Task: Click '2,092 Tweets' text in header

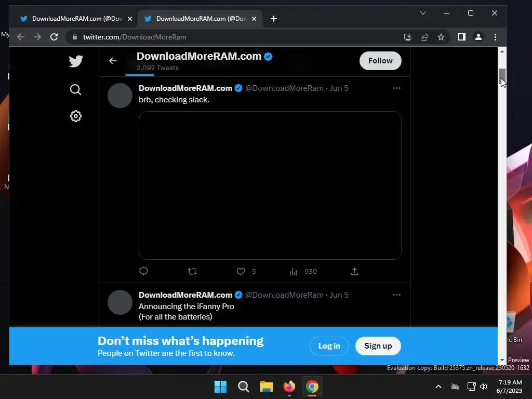Action: [x=157, y=68]
